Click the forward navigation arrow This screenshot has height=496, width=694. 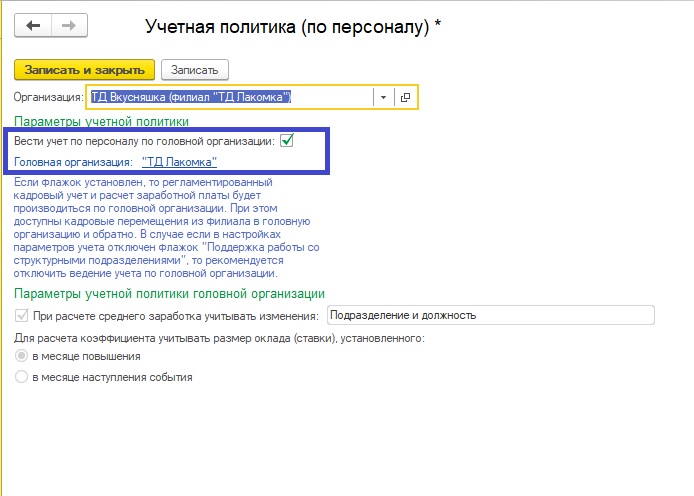(69, 25)
